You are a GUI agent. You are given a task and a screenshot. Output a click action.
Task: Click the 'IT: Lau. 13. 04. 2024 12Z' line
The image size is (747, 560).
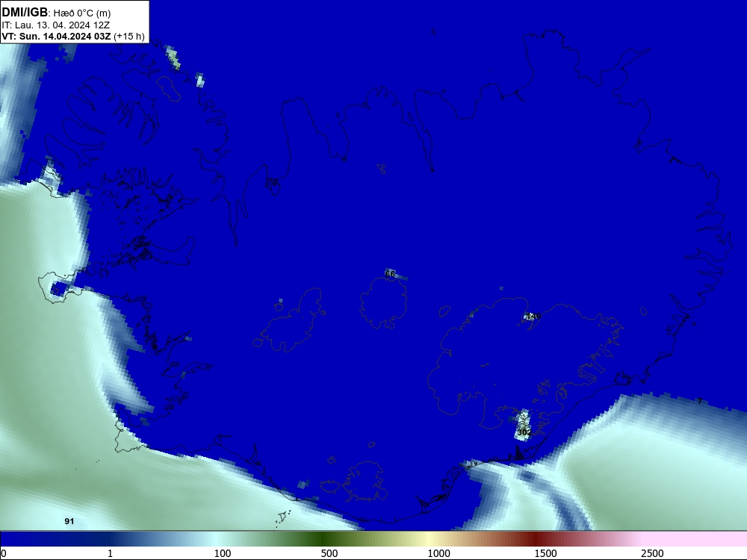pyautogui.click(x=56, y=25)
